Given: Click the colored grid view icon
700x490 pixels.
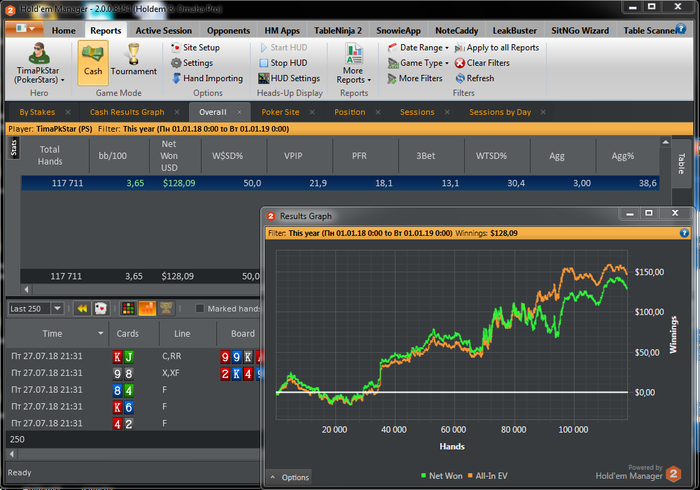Looking at the screenshot, I should click(x=128, y=308).
